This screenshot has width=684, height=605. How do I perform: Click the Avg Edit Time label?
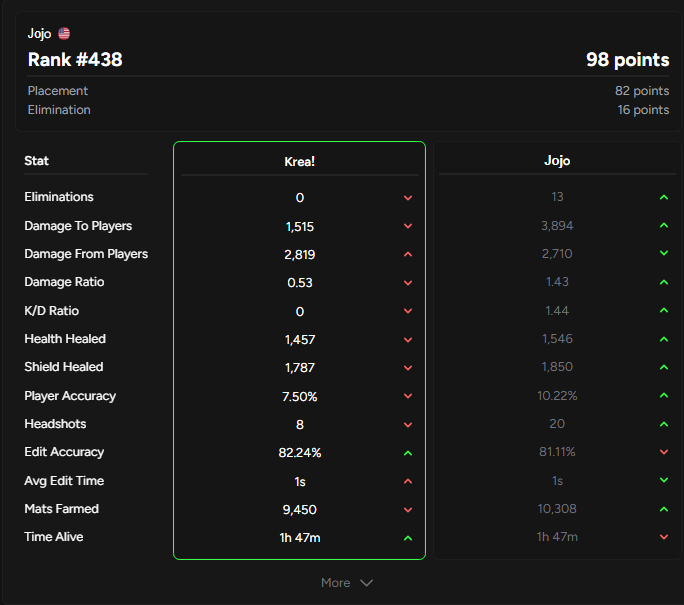pyautogui.click(x=64, y=481)
